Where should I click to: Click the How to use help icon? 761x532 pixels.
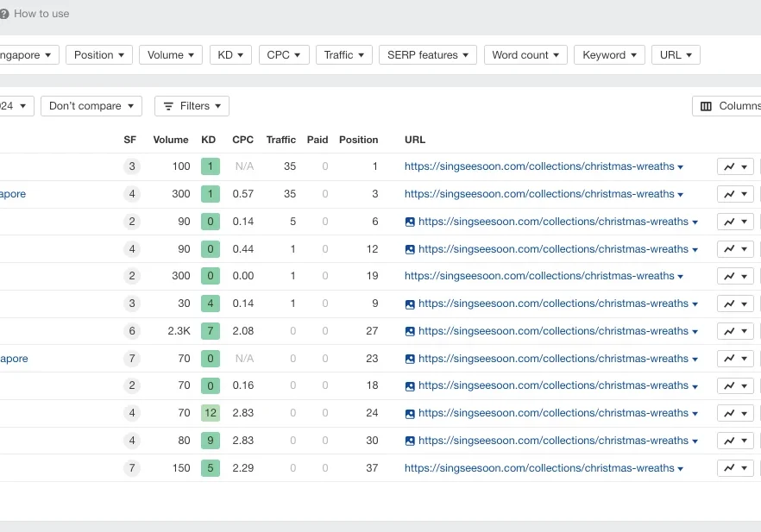click(4, 14)
